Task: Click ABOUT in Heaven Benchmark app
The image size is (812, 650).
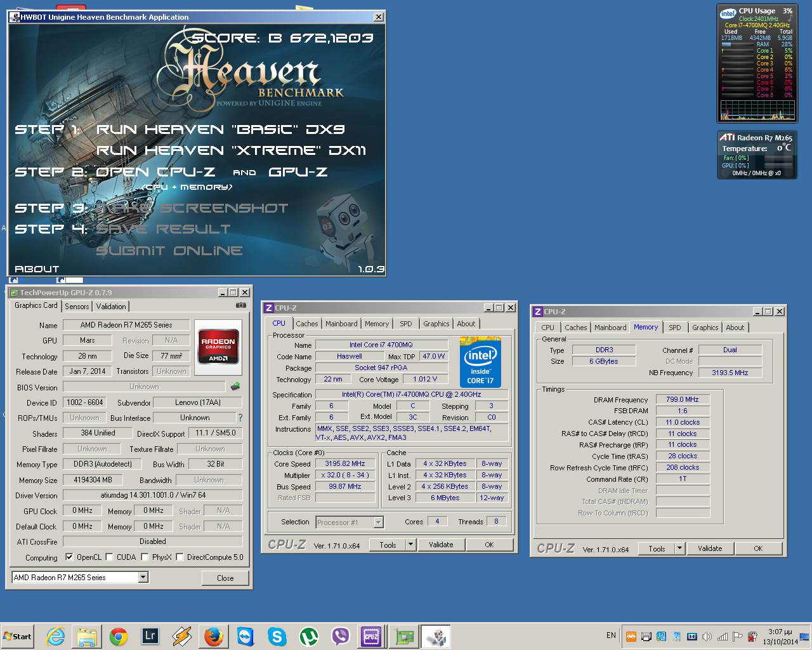Action: (37, 269)
